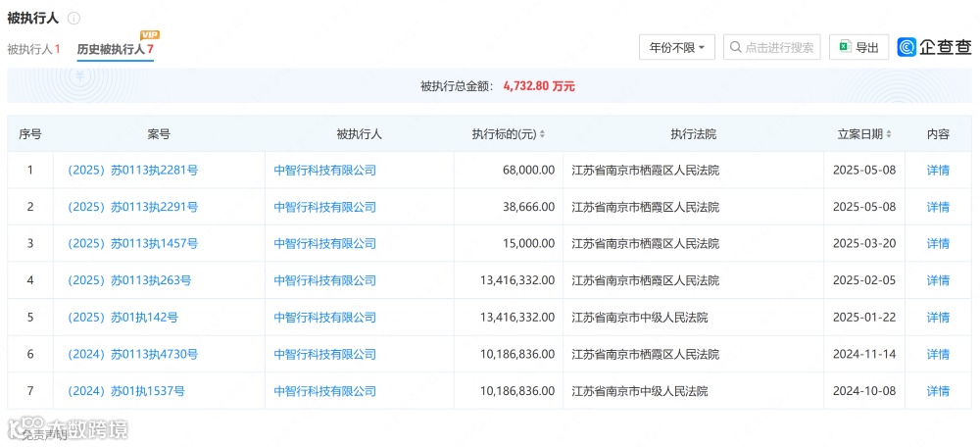Click the 案号 column header
Screen dimensions: 980x447
coord(160,133)
